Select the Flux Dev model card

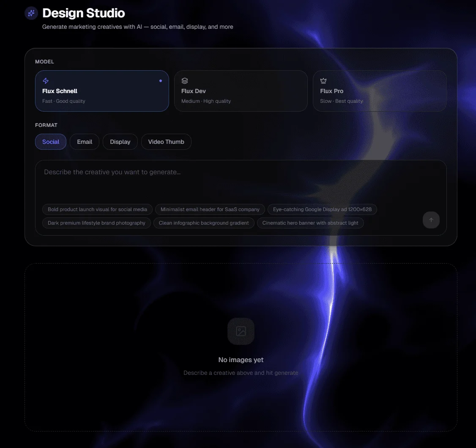241,91
